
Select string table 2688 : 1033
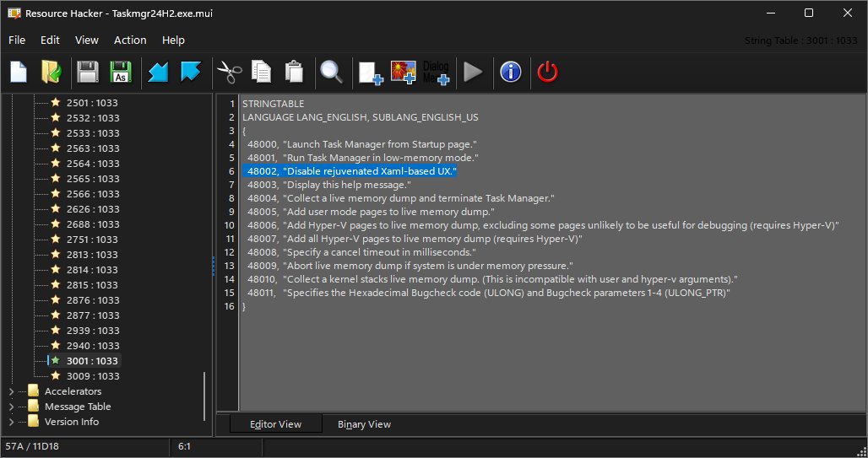pos(92,224)
